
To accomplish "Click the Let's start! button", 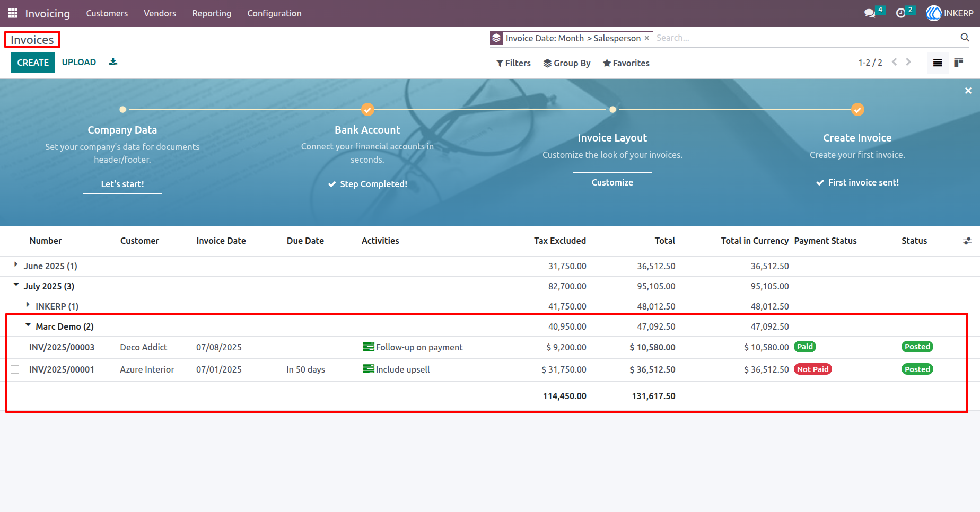I will click(122, 184).
